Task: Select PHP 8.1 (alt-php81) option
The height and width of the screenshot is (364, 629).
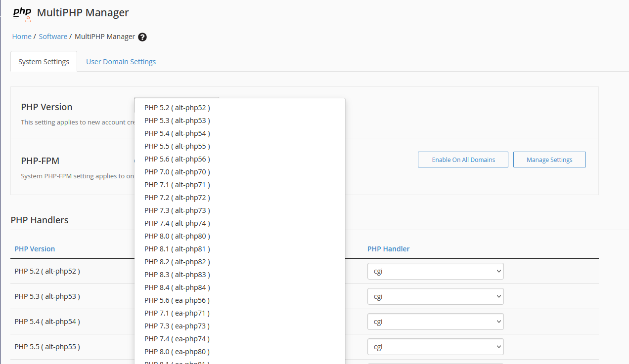Action: pyautogui.click(x=177, y=249)
